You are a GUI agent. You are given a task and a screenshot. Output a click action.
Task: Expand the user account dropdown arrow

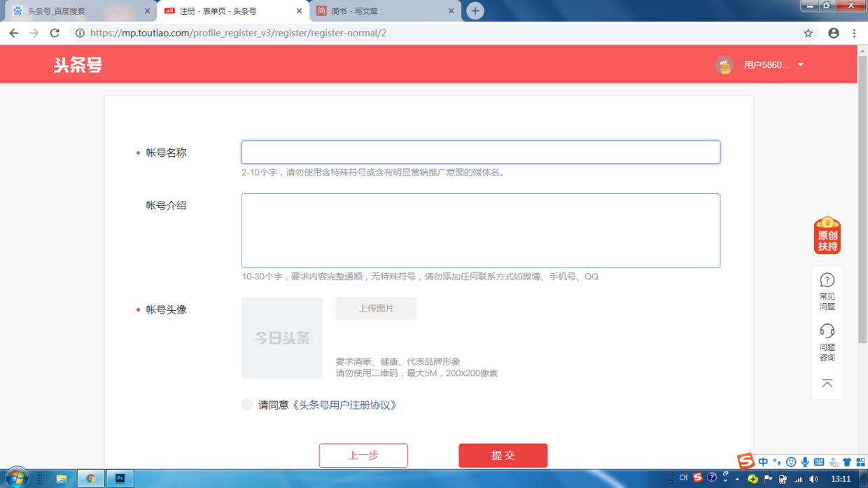(801, 64)
